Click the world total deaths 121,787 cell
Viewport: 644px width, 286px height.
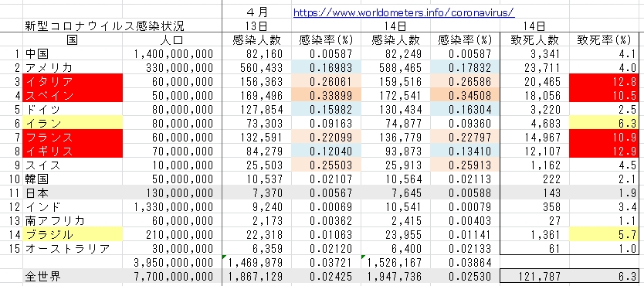pyautogui.click(x=535, y=276)
